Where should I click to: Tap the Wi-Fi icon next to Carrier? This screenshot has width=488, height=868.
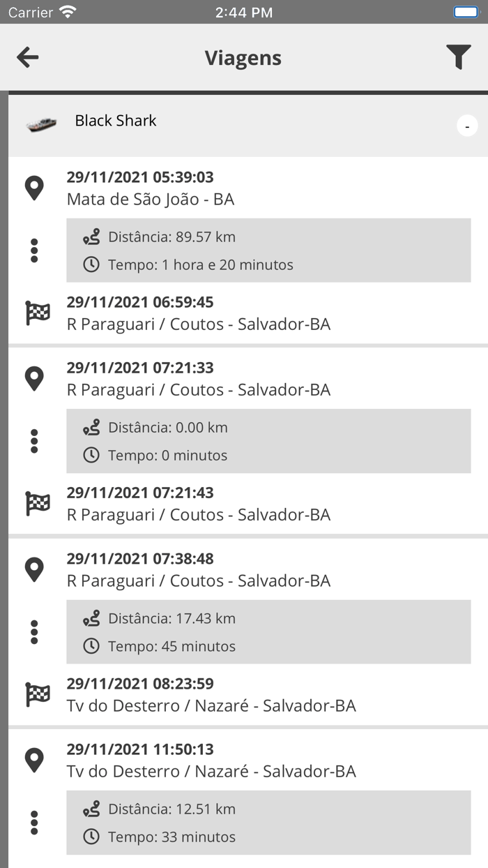(66, 11)
